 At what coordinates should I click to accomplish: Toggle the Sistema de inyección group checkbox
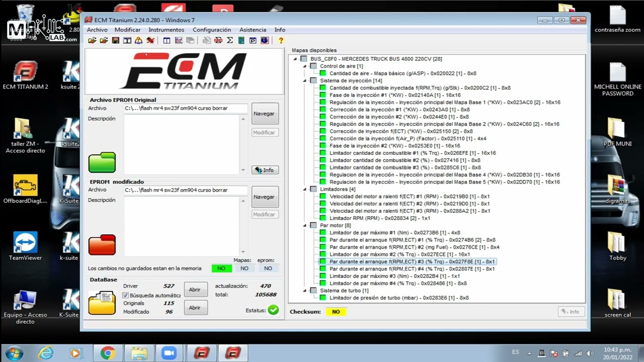pyautogui.click(x=313, y=80)
